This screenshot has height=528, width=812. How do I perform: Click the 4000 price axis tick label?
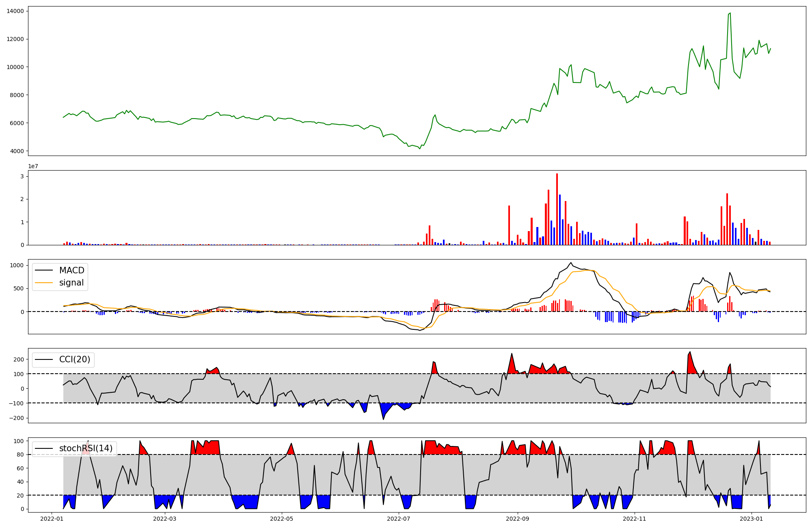pyautogui.click(x=17, y=151)
